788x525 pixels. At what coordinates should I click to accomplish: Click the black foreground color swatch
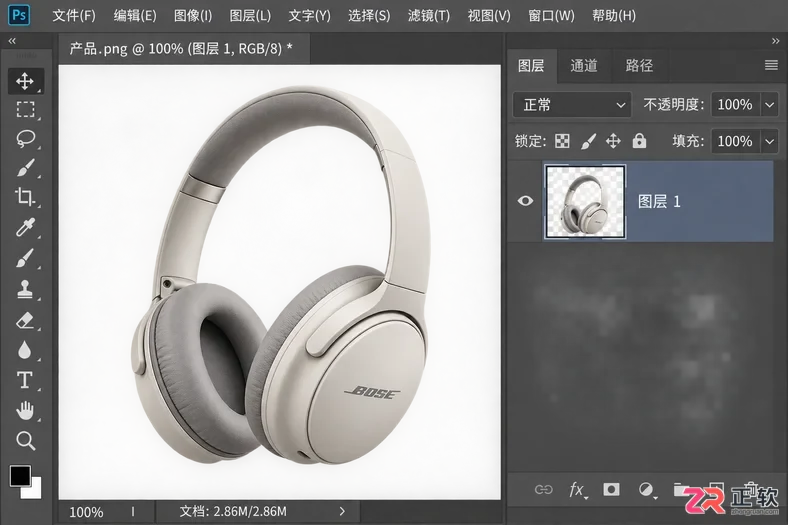click(x=20, y=475)
